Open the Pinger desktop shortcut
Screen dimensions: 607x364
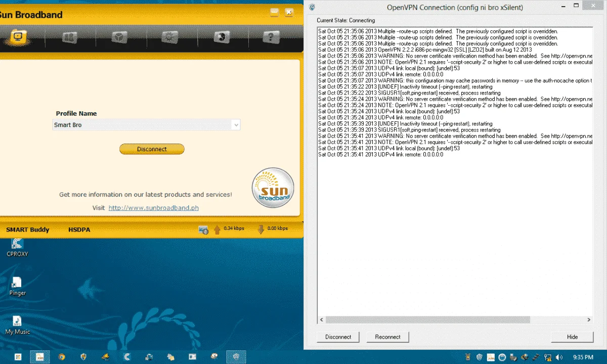[17, 286]
